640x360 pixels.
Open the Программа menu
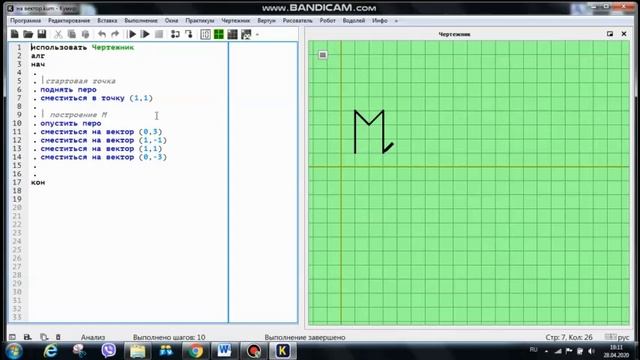[25, 20]
